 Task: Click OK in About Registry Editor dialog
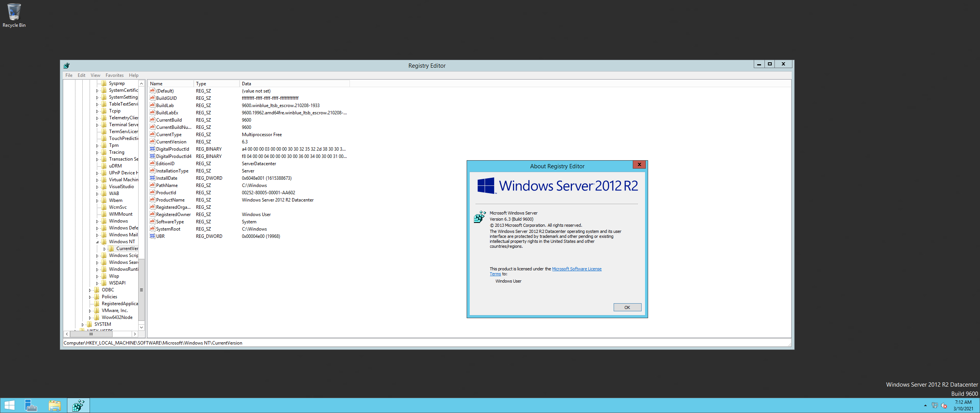coord(627,307)
